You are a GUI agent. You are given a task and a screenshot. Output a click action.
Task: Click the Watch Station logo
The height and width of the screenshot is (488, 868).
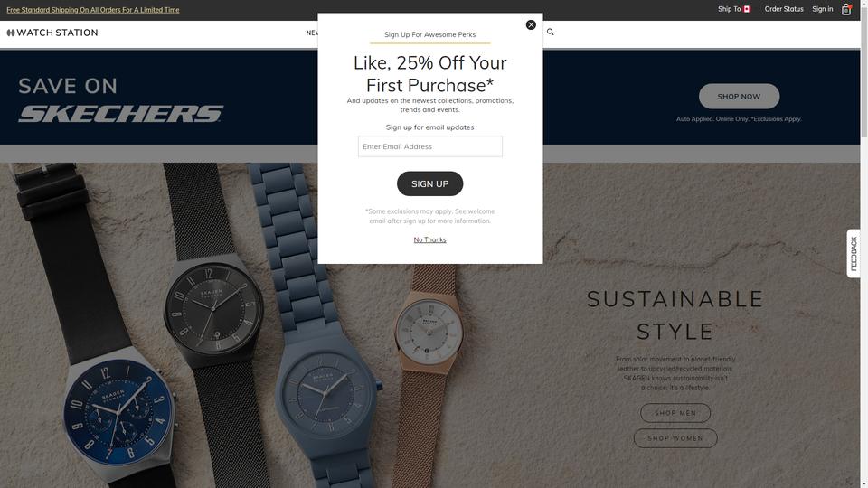point(52,33)
